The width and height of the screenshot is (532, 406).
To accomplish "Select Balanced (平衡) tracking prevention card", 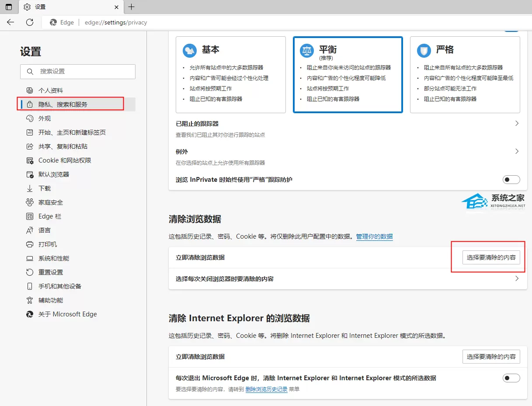I will pyautogui.click(x=348, y=75).
